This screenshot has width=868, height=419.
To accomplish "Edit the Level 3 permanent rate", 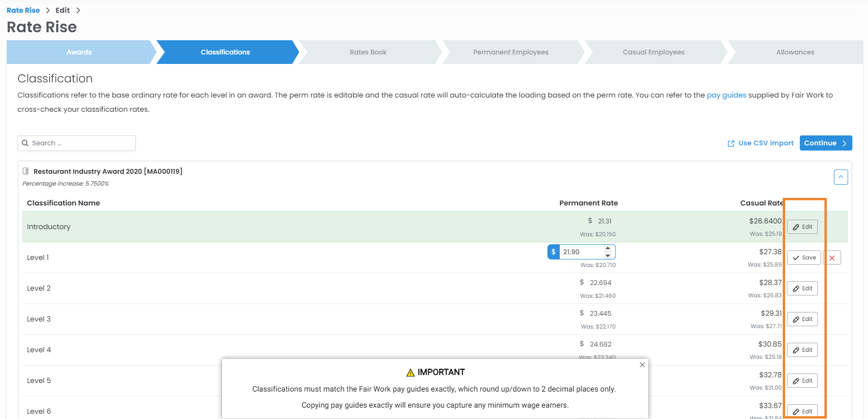I will pyautogui.click(x=802, y=320).
